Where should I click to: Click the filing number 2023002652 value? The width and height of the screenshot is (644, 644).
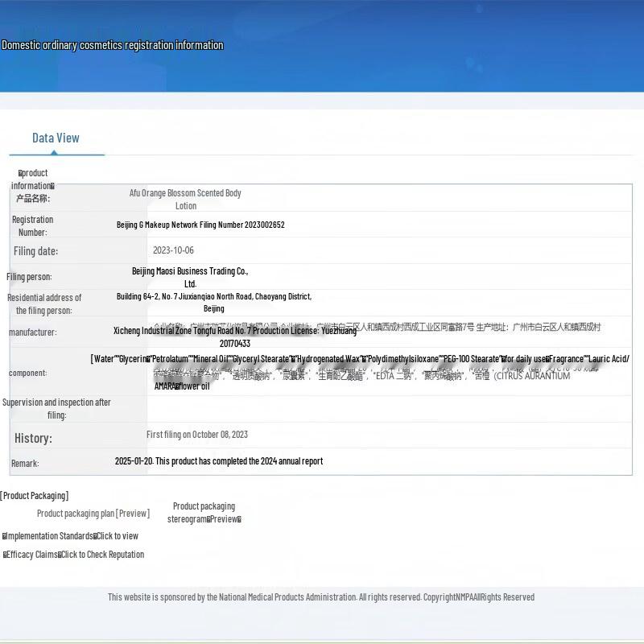200,225
